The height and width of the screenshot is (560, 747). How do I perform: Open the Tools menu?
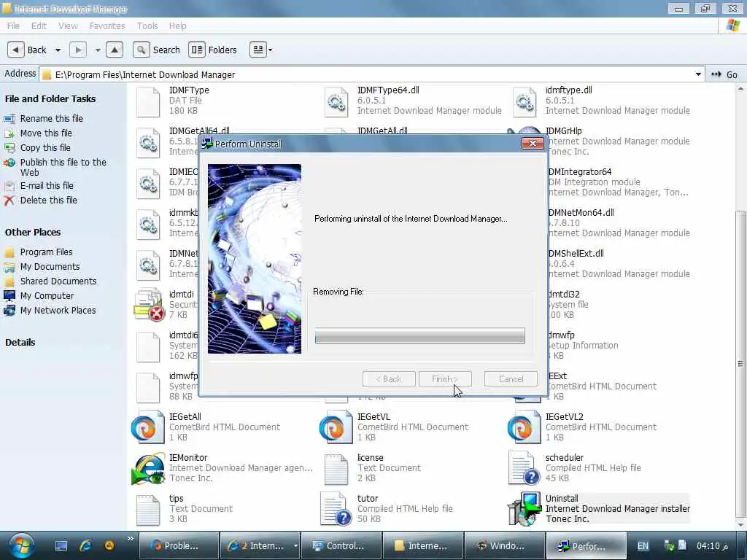[147, 26]
